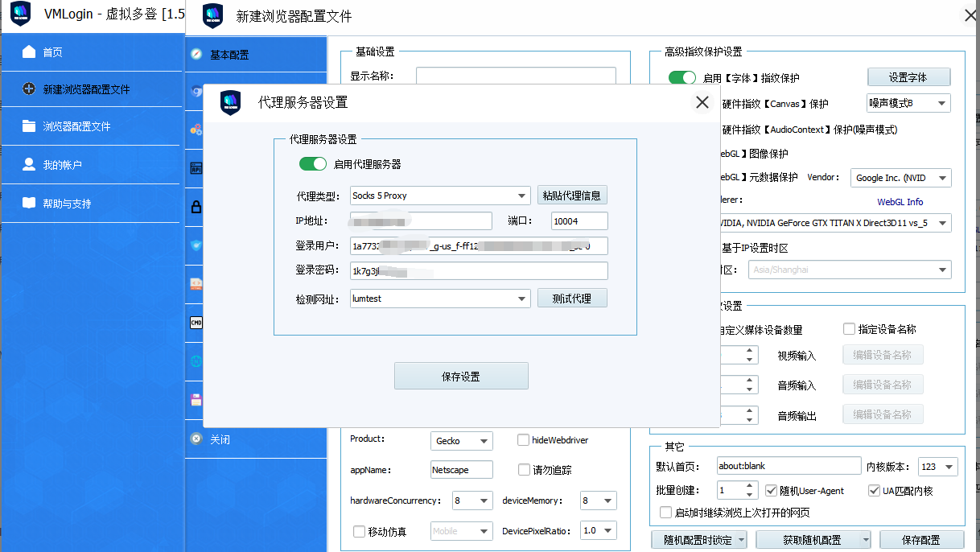Click the round X icon beside 关闭
Screen dimensions: 980x552
tap(196, 439)
